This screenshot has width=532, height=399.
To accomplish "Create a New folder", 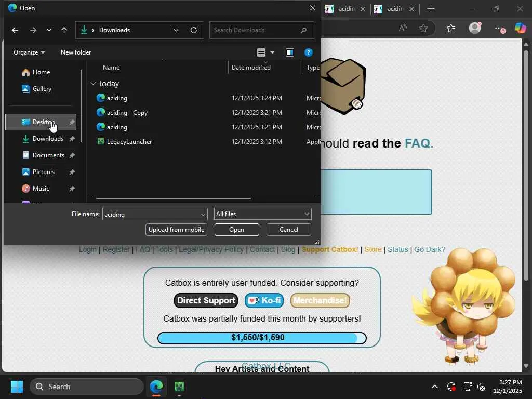I will pos(76,52).
